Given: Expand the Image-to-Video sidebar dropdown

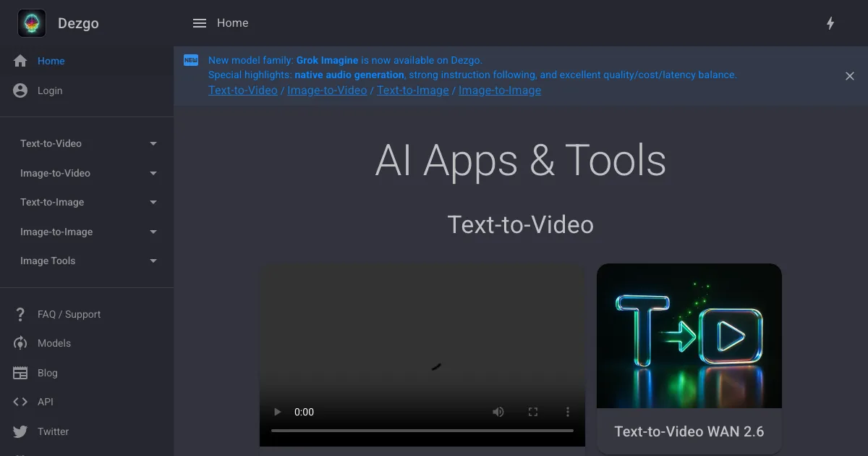Looking at the screenshot, I should click(x=153, y=174).
